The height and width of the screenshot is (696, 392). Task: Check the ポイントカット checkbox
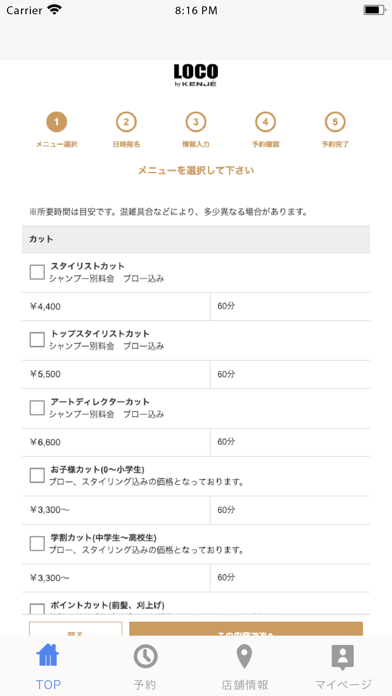tap(37, 609)
